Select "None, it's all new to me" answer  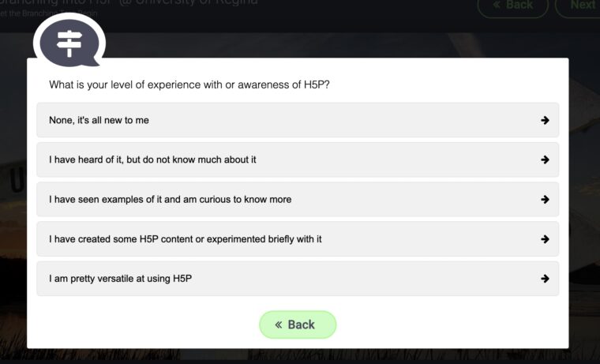coord(99,120)
